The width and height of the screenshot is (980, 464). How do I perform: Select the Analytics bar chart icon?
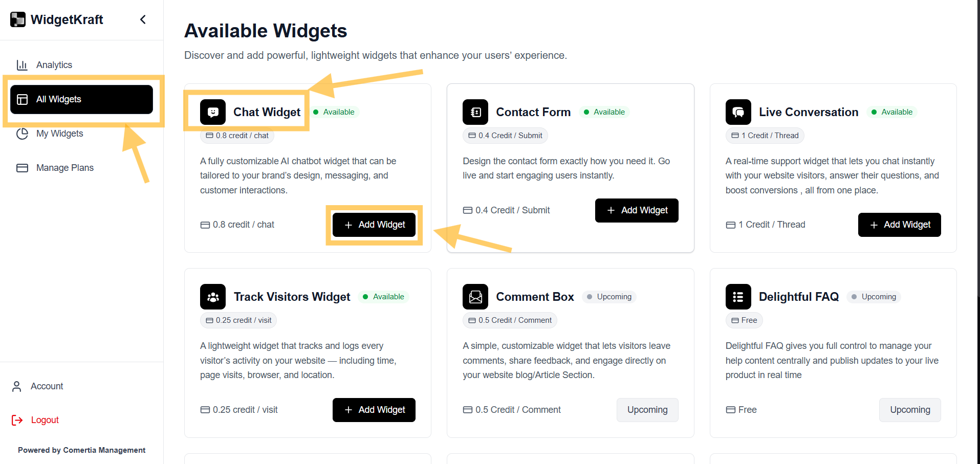coord(22,64)
